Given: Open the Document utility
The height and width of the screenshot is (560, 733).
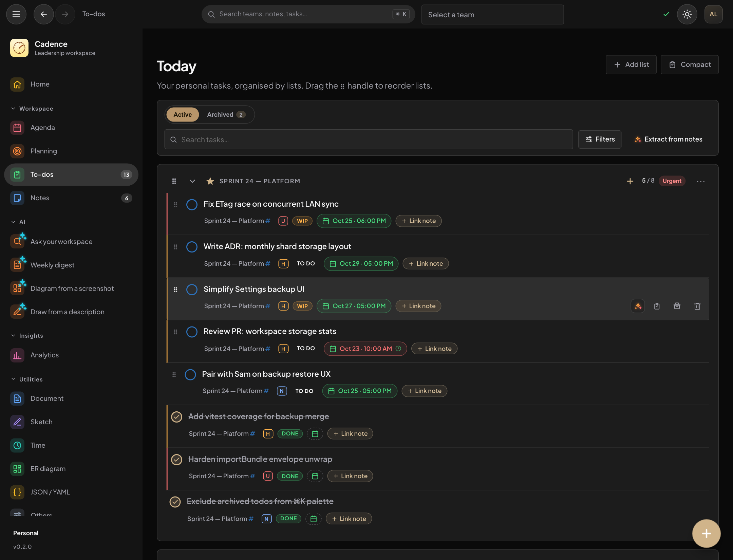Looking at the screenshot, I should pyautogui.click(x=71, y=398).
